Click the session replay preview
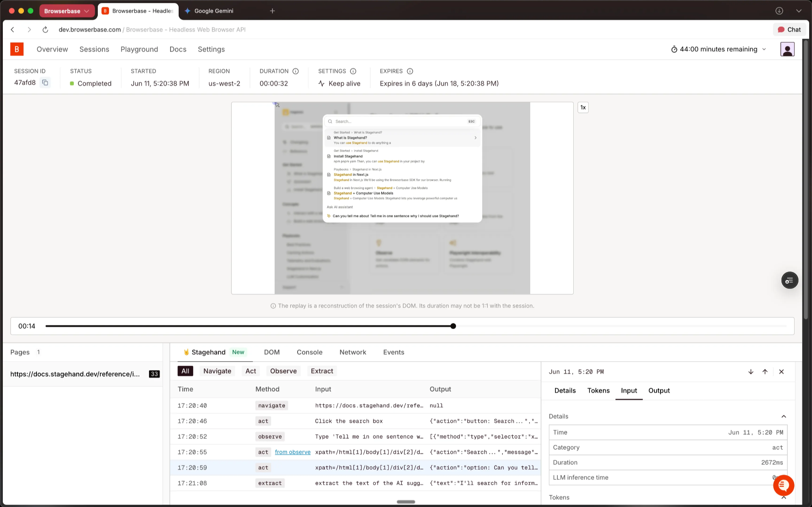 pyautogui.click(x=402, y=198)
